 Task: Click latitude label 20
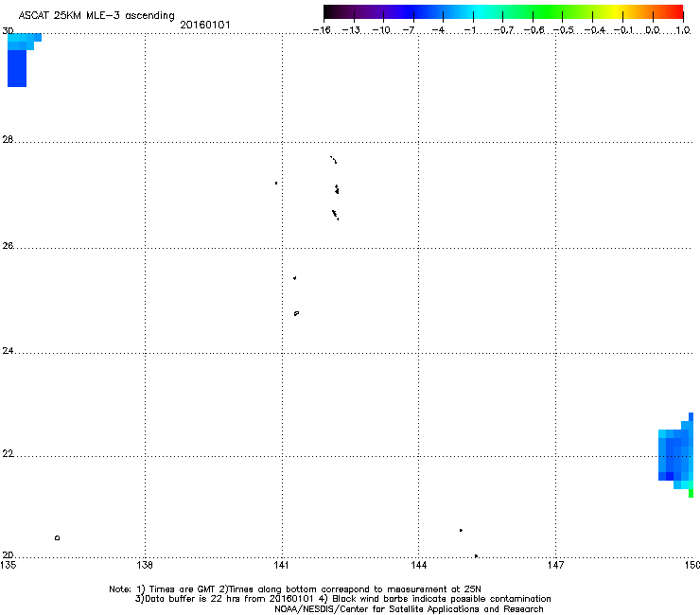[8, 555]
